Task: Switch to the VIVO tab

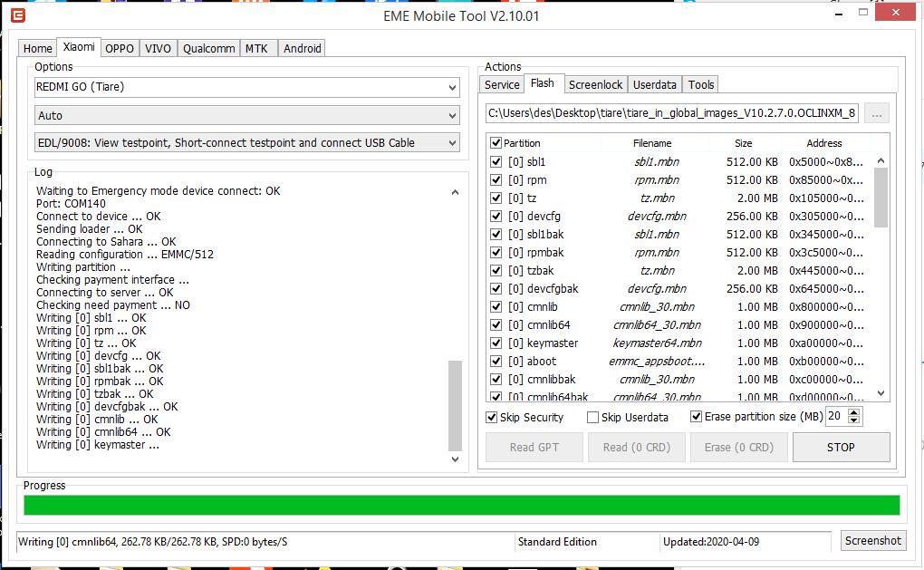Action: point(158,48)
